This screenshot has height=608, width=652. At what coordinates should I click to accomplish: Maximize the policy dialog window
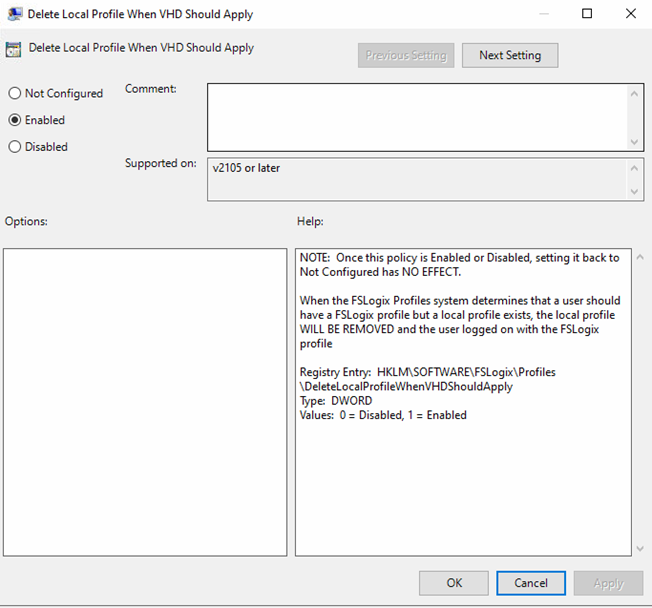tap(587, 14)
